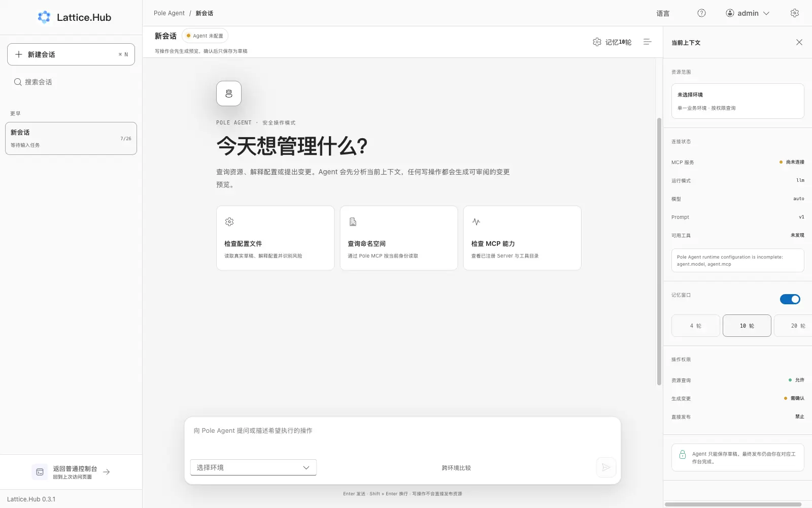The image size is (812, 508).
Task: Click the runtime configuration incomplete message
Action: [x=737, y=260]
